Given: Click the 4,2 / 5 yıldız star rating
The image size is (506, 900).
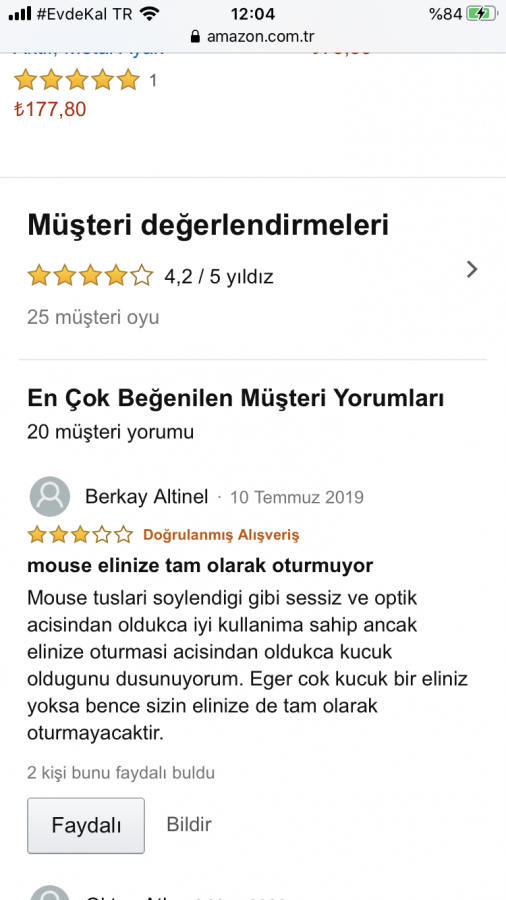Looking at the screenshot, I should click(90, 276).
